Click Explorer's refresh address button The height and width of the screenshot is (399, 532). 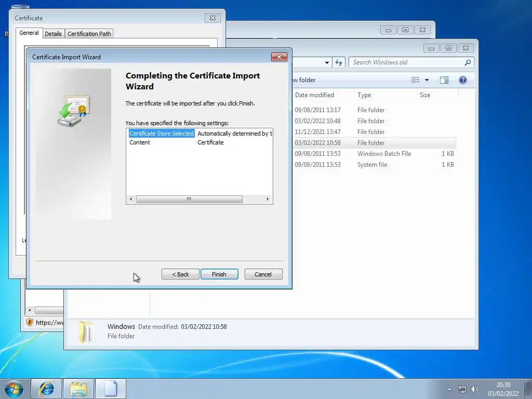point(339,62)
